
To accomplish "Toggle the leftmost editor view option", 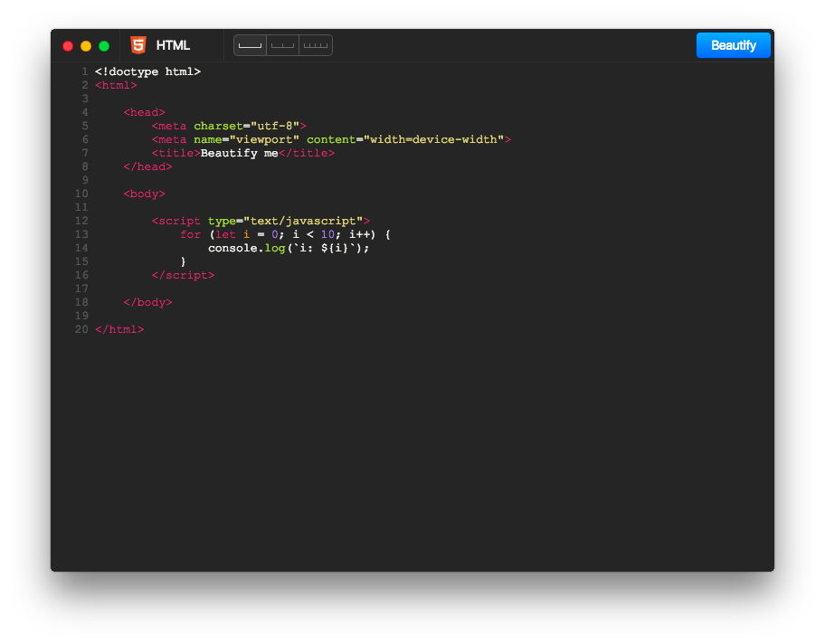I will (250, 44).
